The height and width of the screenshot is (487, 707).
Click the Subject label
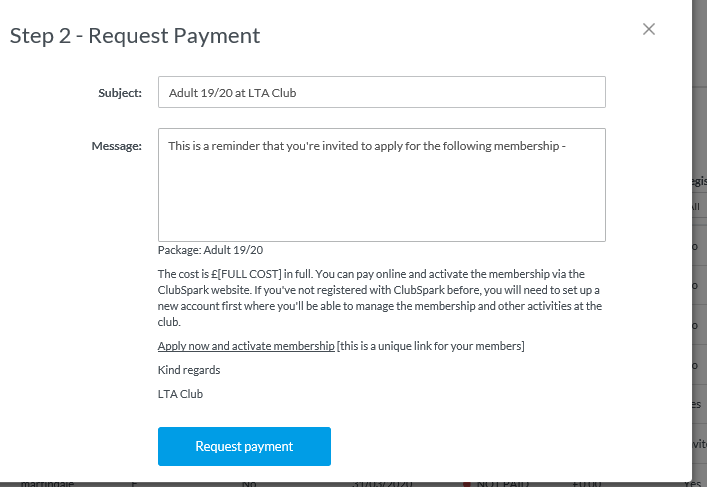(x=120, y=93)
